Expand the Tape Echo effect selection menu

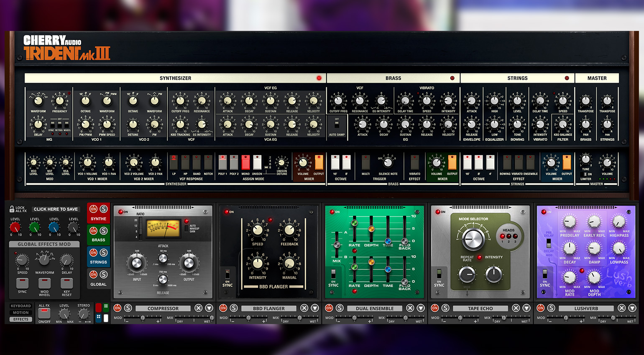(526, 308)
